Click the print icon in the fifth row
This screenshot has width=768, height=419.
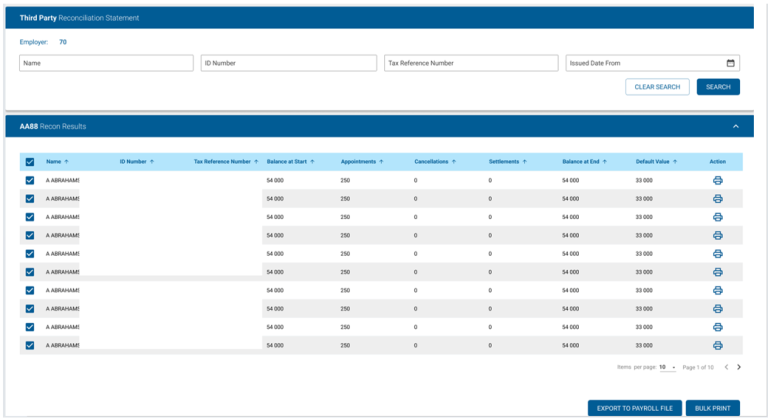tap(718, 254)
